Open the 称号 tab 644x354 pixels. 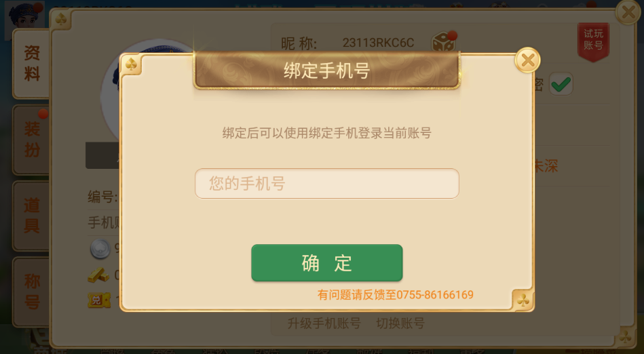coord(32,292)
